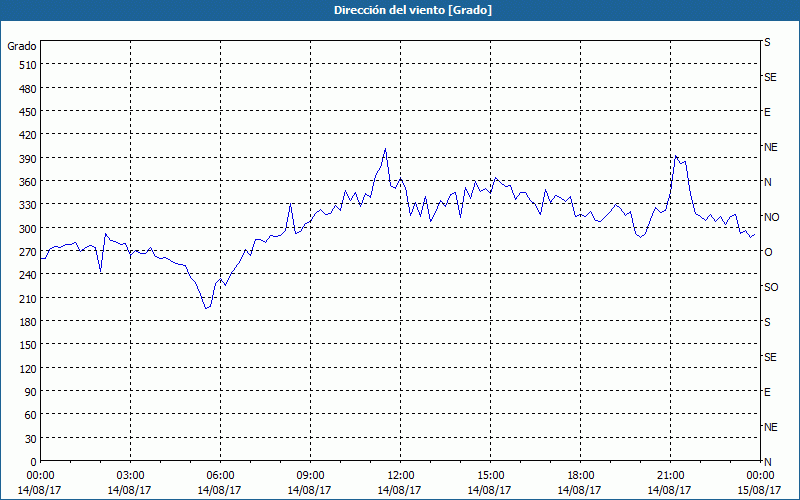The height and width of the screenshot is (500, 800).
Task: Click the 480 y-axis tick label
Action: click(29, 89)
